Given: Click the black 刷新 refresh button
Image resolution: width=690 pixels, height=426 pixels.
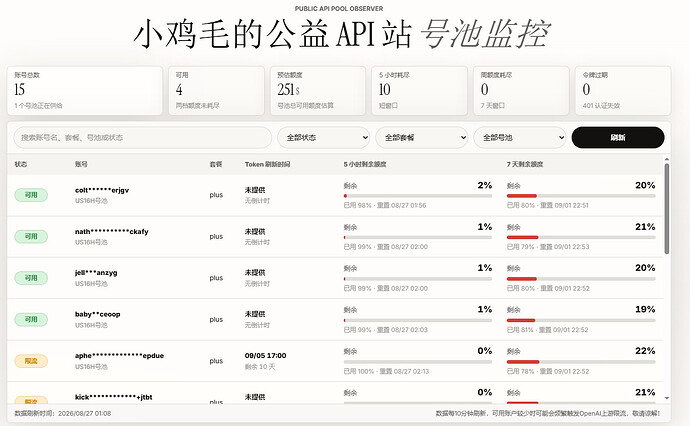Looking at the screenshot, I should pyautogui.click(x=618, y=138).
